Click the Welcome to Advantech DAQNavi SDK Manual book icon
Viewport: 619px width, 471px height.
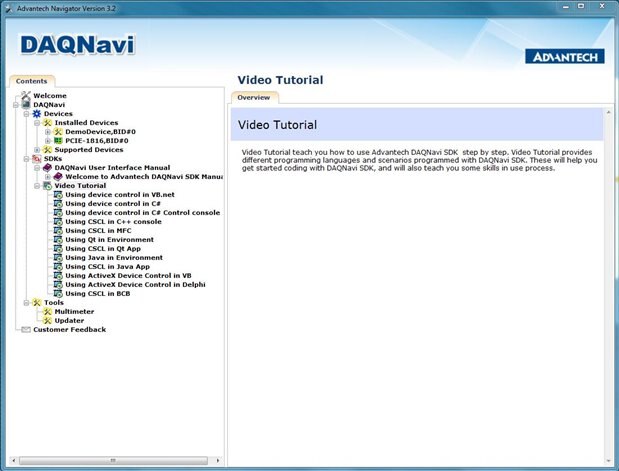point(58,176)
